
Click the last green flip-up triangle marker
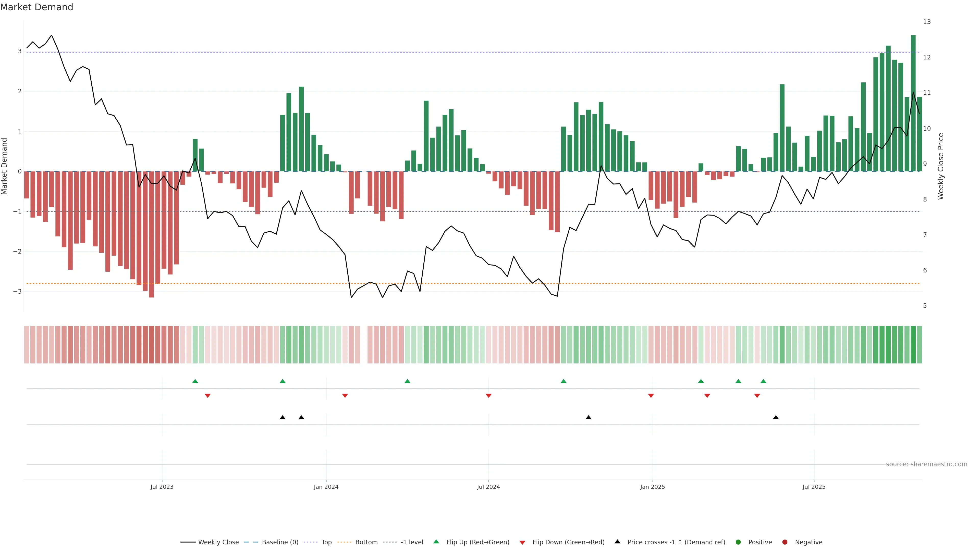coord(763,381)
